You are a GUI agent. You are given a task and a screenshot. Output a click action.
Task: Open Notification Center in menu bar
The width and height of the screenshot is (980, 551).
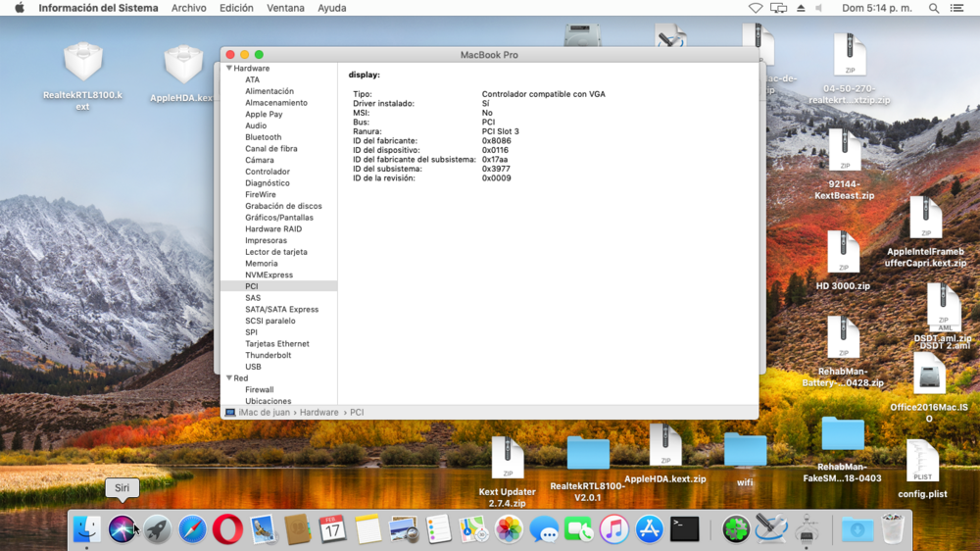tap(959, 8)
